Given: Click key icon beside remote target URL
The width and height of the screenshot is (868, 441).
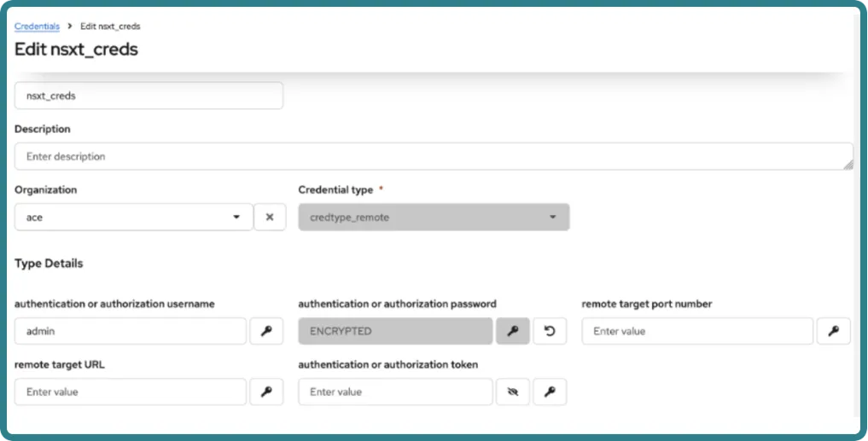Looking at the screenshot, I should [x=266, y=392].
